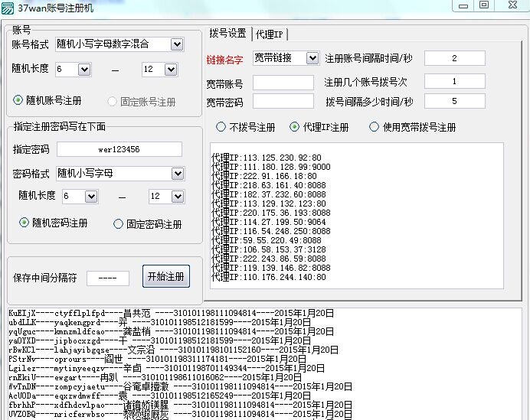Image resolution: width=530 pixels, height=420 pixels.
Task: Expand the account minimum length dropdown showing 6
Action: click(84, 70)
